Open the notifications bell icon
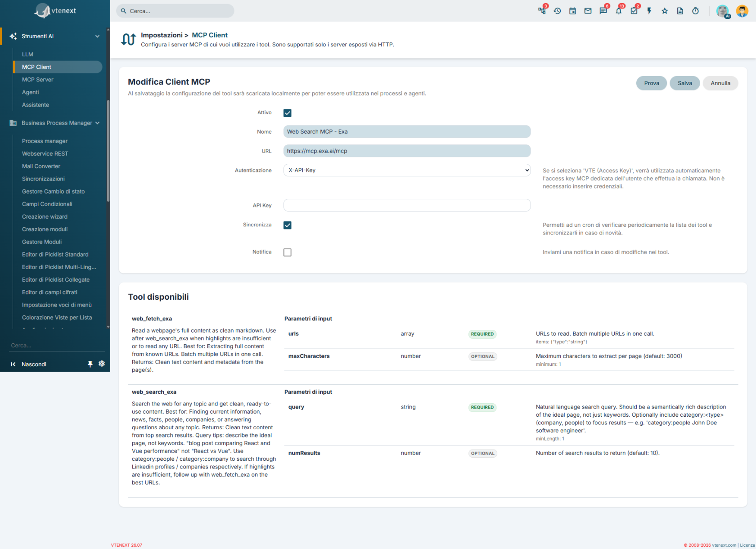Viewport: 756px width, 549px height. (x=618, y=11)
